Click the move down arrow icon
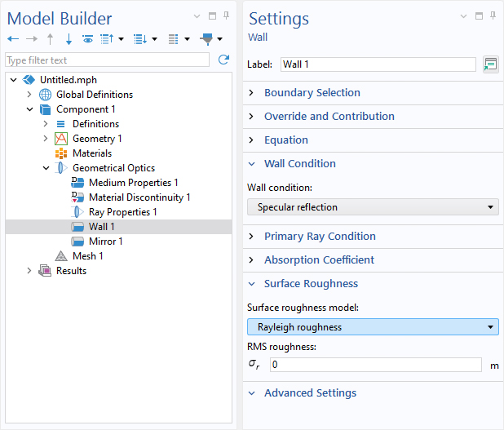Screen dimensions: 504x430 (69, 38)
